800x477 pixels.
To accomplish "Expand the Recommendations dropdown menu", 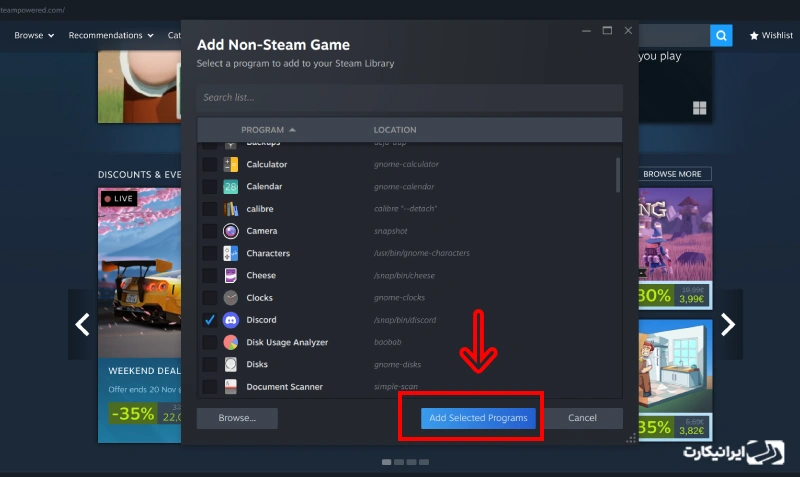I will 110,36.
